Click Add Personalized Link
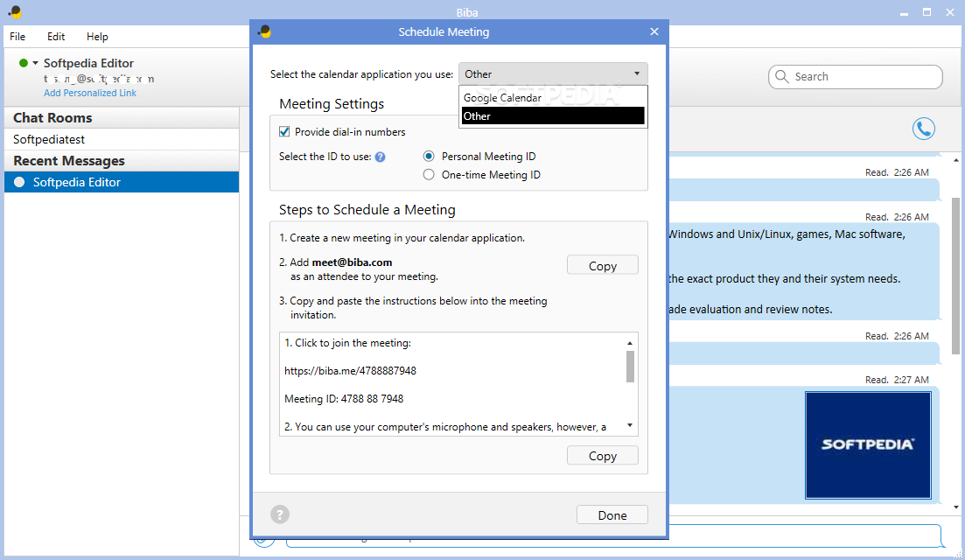The image size is (965, 560). (90, 93)
